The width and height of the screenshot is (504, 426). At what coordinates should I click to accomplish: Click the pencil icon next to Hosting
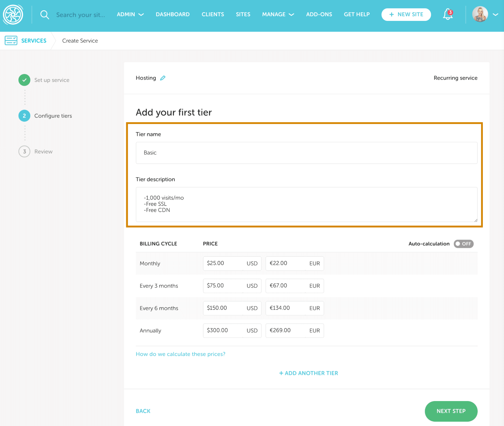(163, 78)
